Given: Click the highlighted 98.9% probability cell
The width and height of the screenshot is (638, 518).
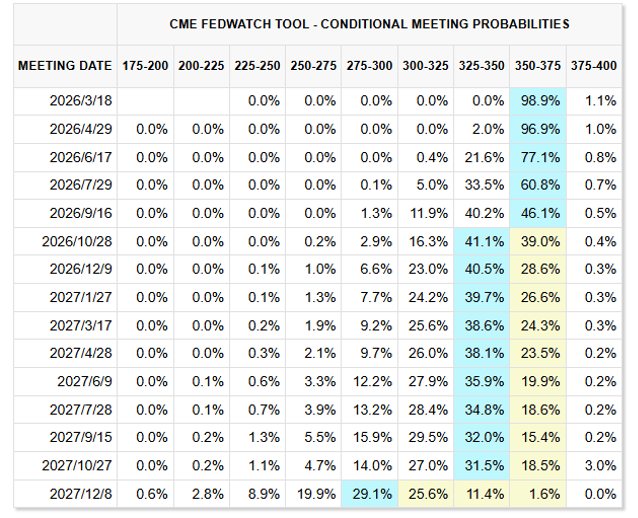Looking at the screenshot, I should tap(538, 101).
